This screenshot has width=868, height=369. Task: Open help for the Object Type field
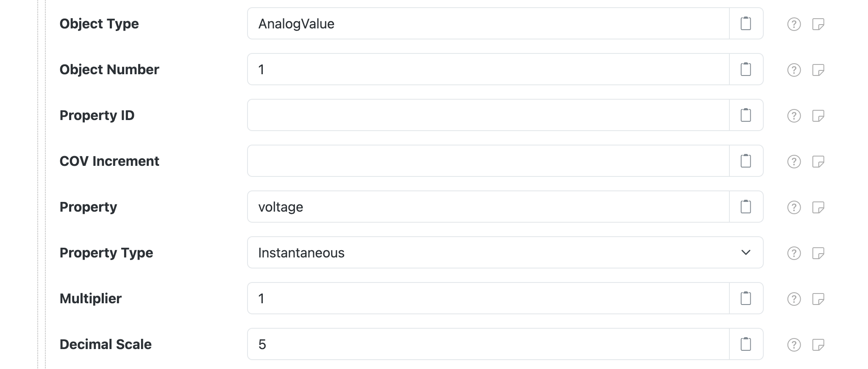pos(793,24)
